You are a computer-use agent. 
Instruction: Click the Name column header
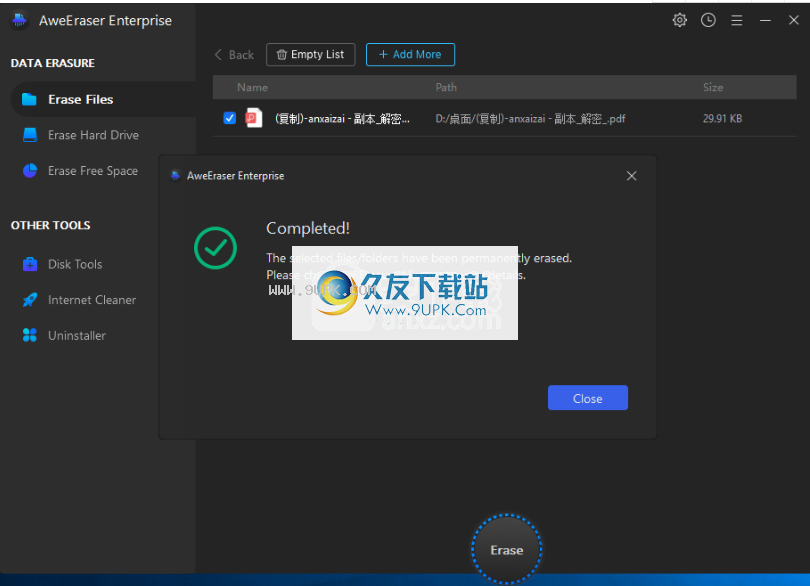[252, 87]
